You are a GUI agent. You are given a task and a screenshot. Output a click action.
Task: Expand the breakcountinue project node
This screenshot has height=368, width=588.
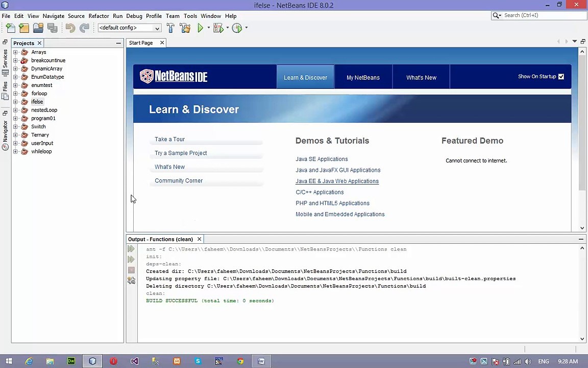click(15, 60)
